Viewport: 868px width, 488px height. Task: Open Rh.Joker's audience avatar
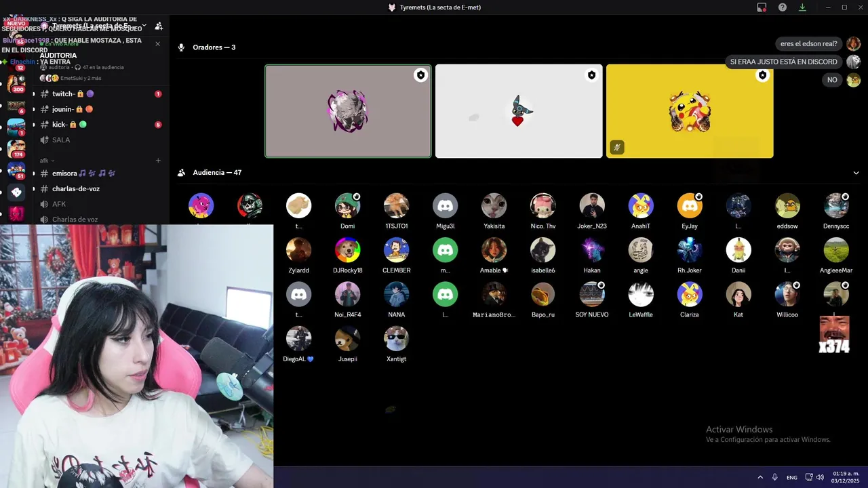click(689, 250)
